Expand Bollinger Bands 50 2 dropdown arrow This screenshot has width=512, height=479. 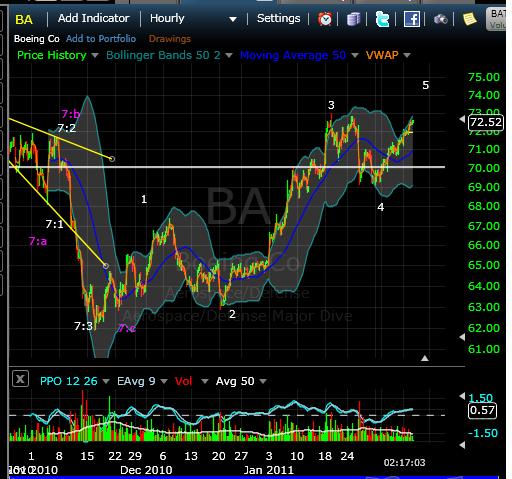click(x=229, y=55)
